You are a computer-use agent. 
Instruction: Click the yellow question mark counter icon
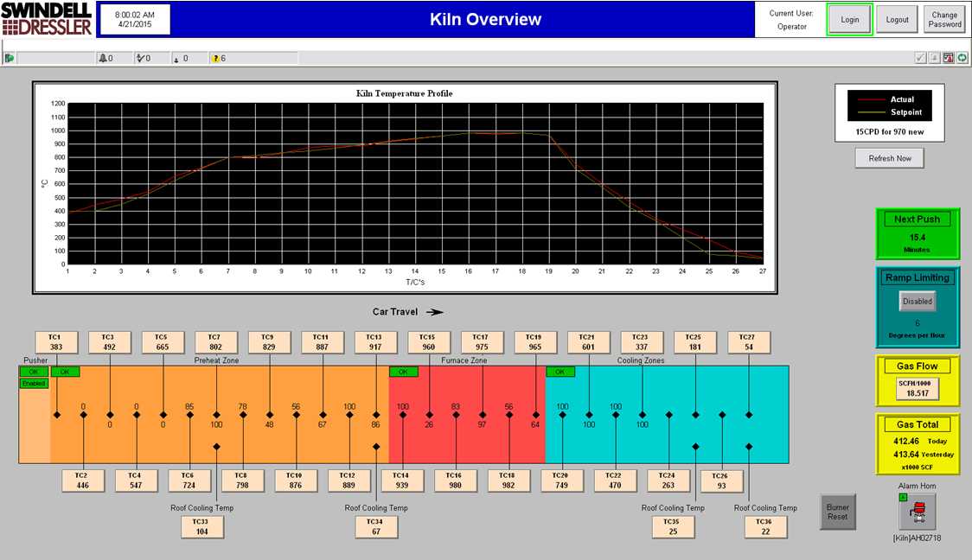(215, 58)
